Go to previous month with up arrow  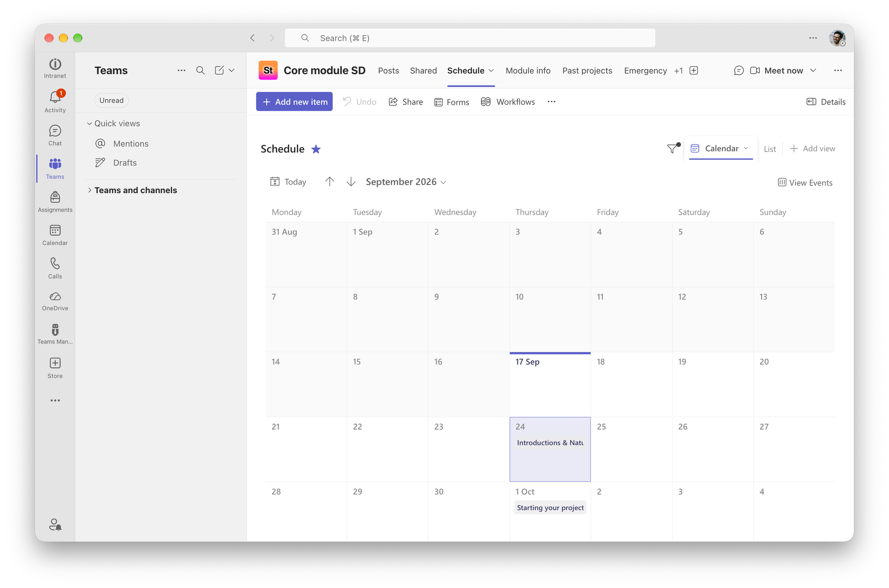(x=329, y=181)
